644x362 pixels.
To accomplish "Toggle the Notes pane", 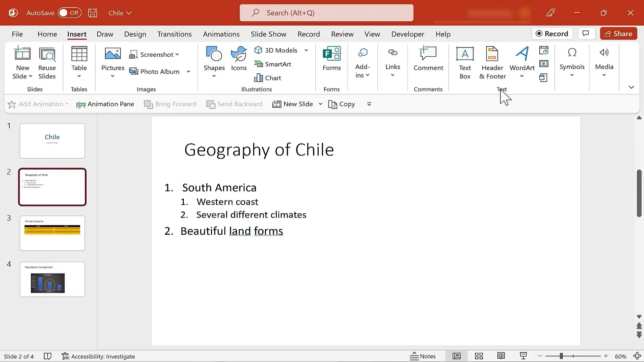I will 423,356.
